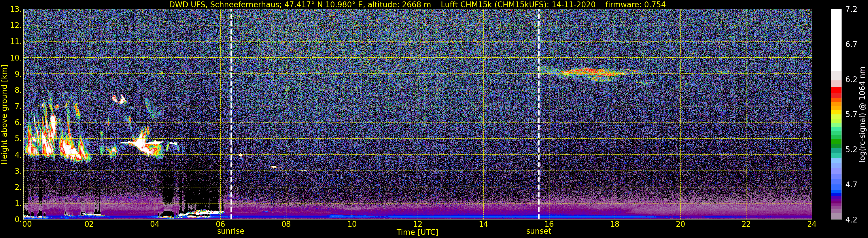The image size is (868, 238).
Task: Click the time axis tick '02'
Action: click(89, 224)
